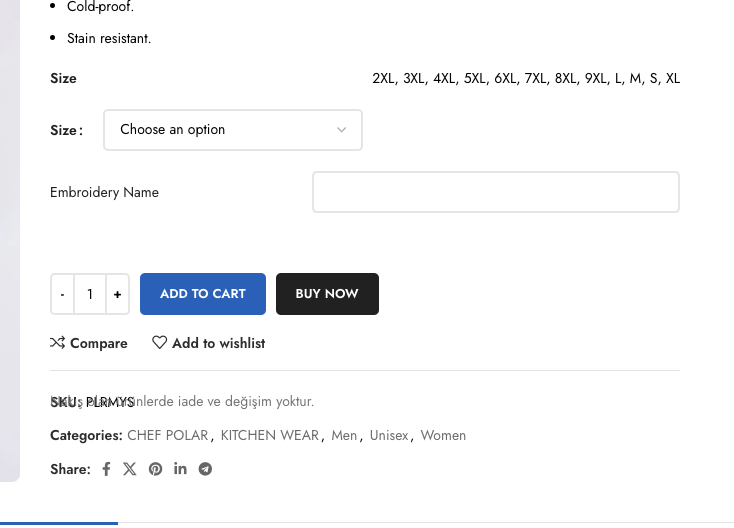Open the Unisex category link
The width and height of the screenshot is (734, 528).
tap(389, 435)
